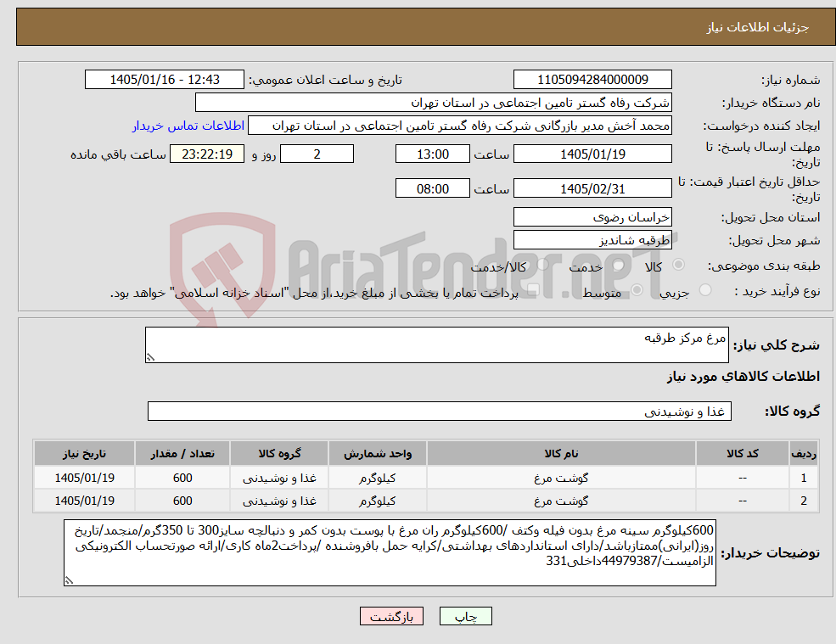This screenshot has height=644, width=836.
Task: Click the چاپ (print) button
Action: 465,616
